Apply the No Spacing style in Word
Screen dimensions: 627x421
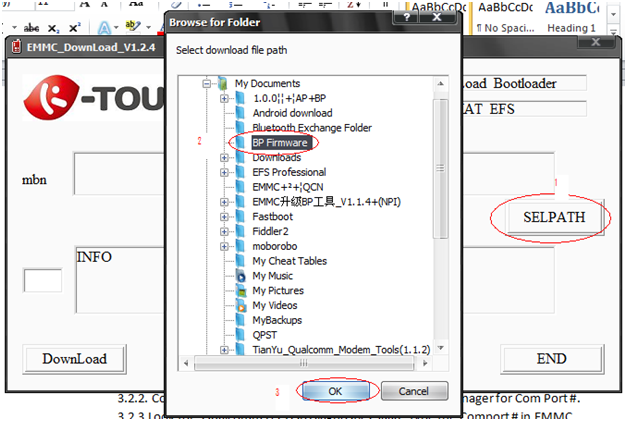(x=505, y=18)
